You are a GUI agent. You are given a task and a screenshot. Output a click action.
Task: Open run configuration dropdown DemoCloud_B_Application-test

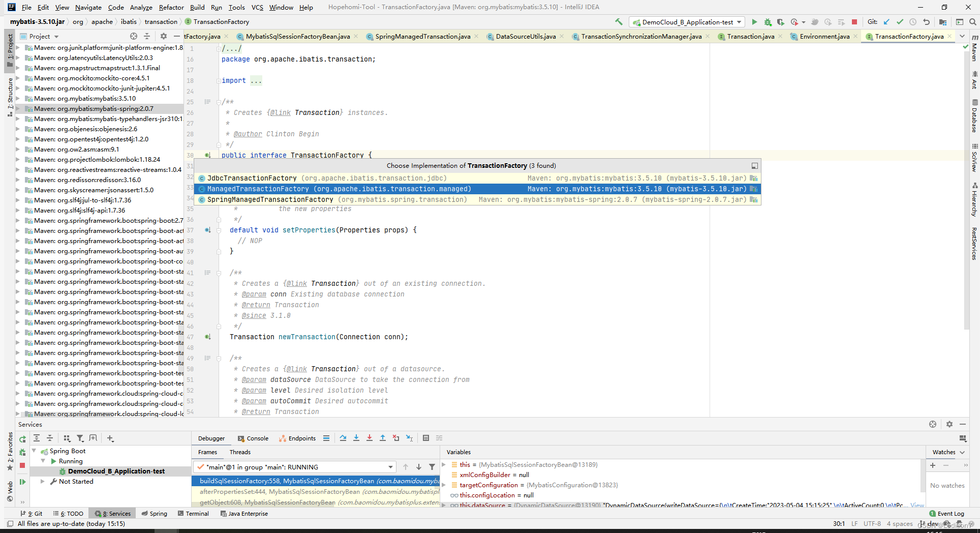point(687,22)
